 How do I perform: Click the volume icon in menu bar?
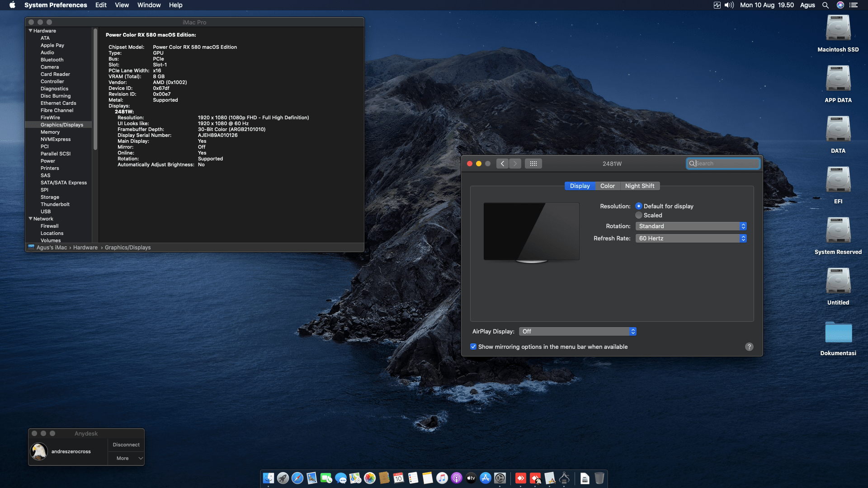[729, 5]
